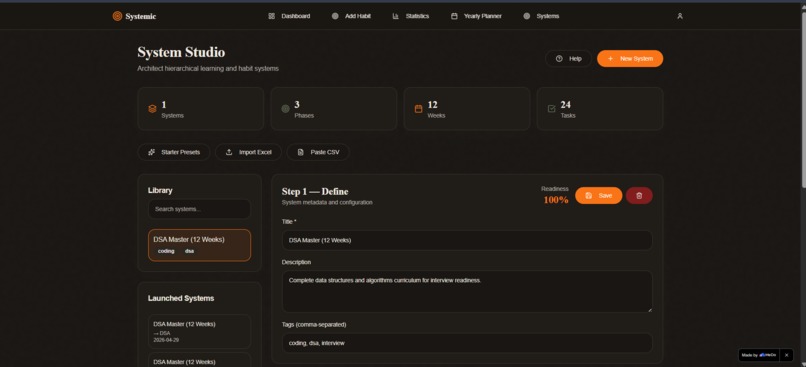Switch to the Systems nav item

coord(541,16)
